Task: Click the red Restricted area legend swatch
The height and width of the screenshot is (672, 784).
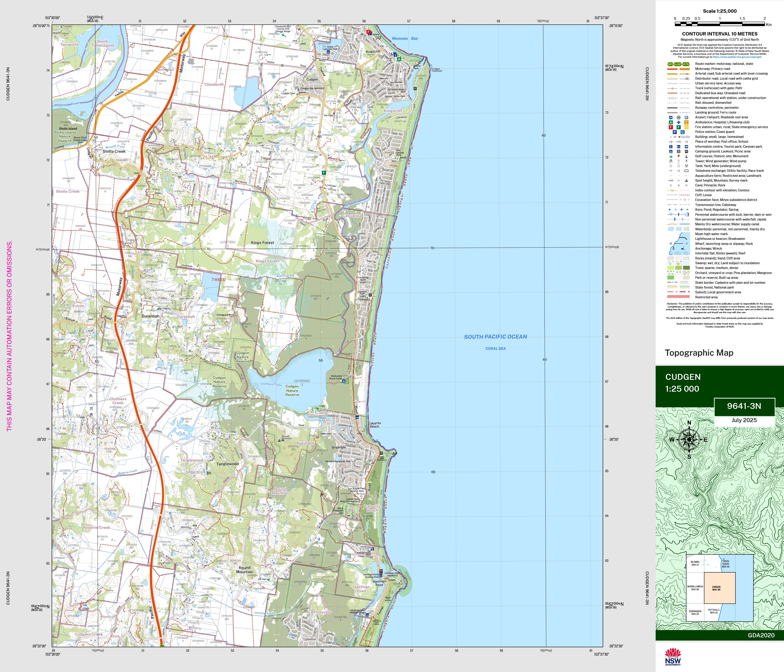Action: pos(679,297)
